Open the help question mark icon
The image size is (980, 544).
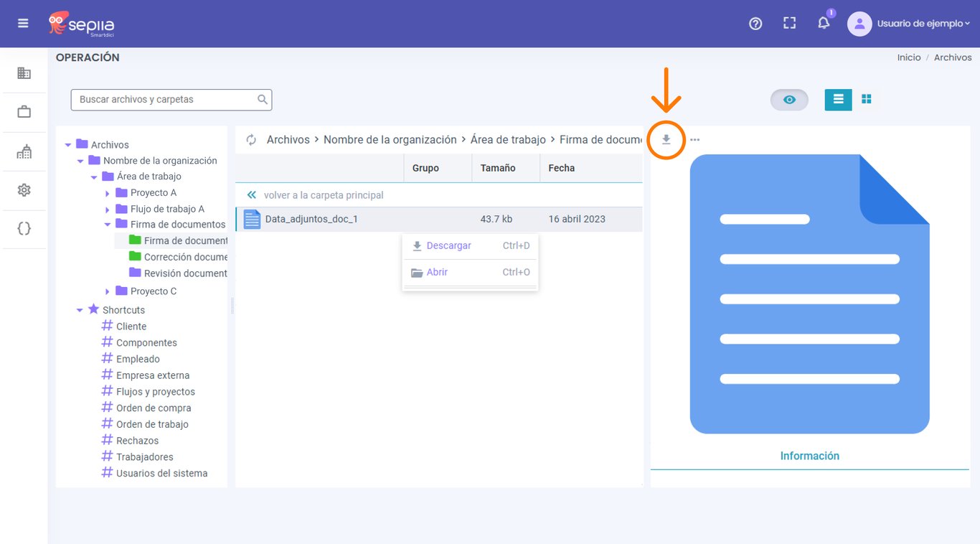tap(755, 24)
